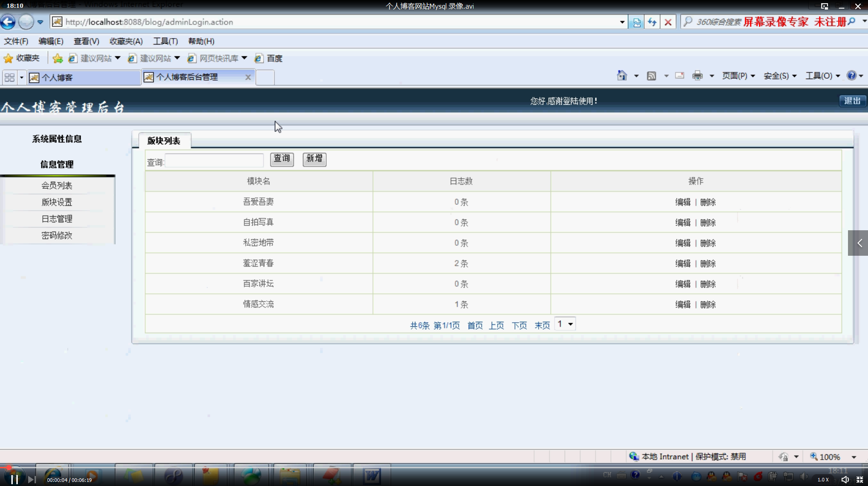Click the 退出 logout button
This screenshot has height=486, width=868.
(x=852, y=101)
